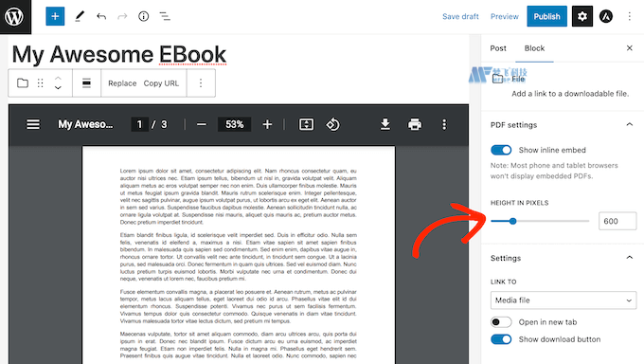Enable the Open in new tab toggle
This screenshot has width=644, height=364.
[501, 322]
